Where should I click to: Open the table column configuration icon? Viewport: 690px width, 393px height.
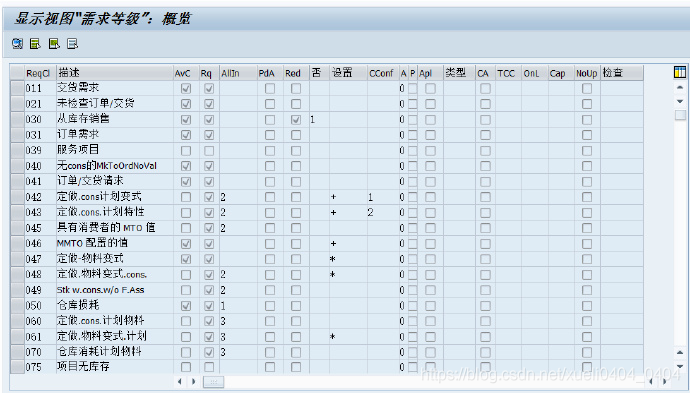coord(679,73)
